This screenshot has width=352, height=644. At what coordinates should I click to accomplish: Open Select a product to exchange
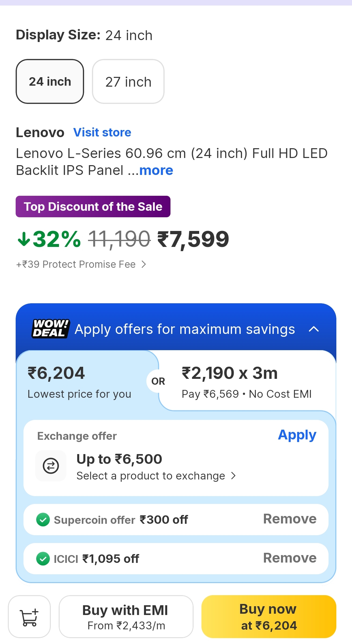(156, 476)
